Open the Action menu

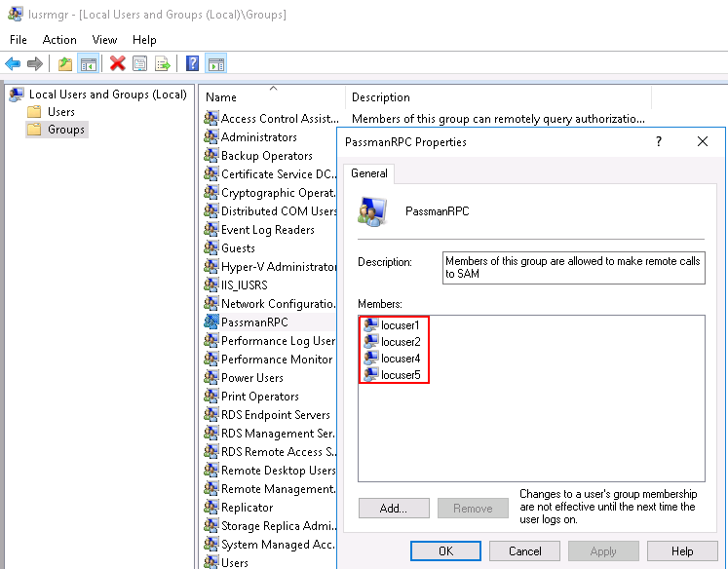pyautogui.click(x=59, y=40)
